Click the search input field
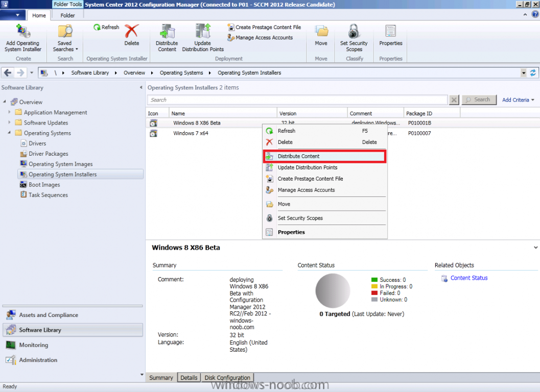Image resolution: width=540 pixels, height=392 pixels. (x=297, y=100)
